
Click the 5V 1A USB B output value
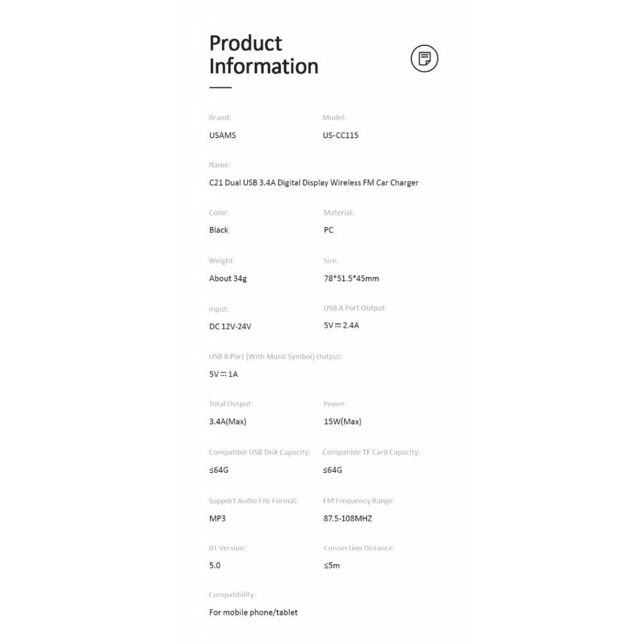click(x=223, y=374)
